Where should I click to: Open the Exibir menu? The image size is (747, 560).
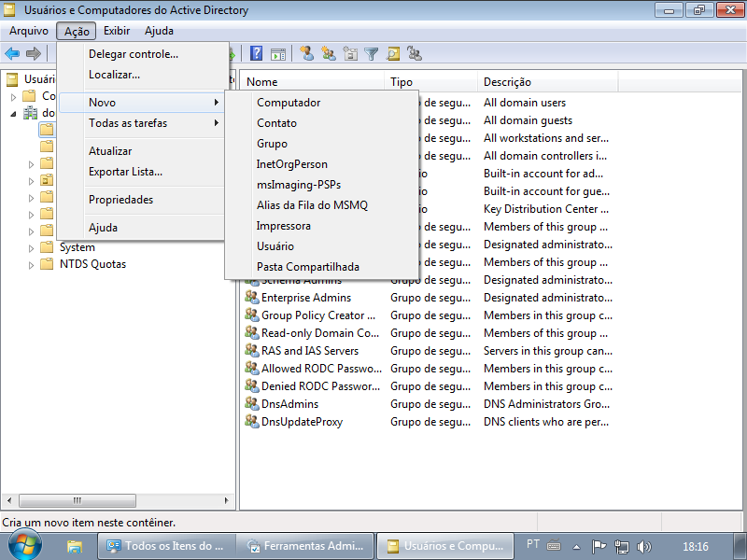tap(117, 31)
